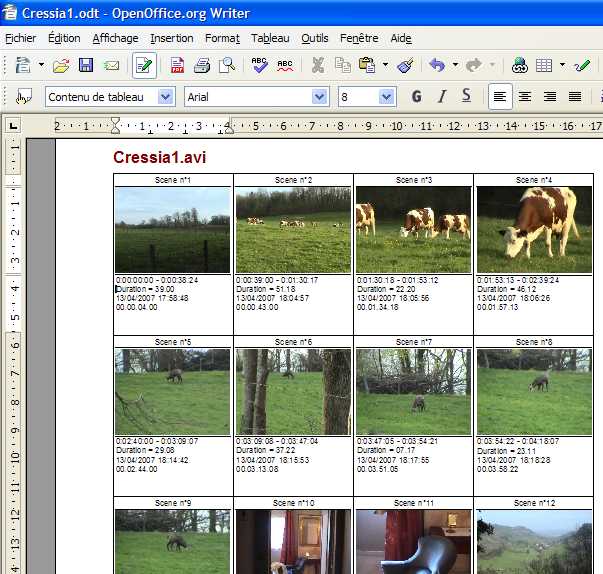Click the Show Draw Functions icon
603x574 pixels.
pos(582,65)
